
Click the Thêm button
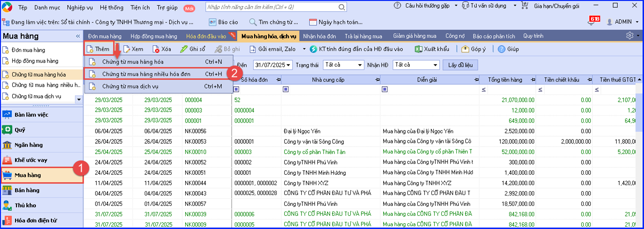pyautogui.click(x=99, y=49)
